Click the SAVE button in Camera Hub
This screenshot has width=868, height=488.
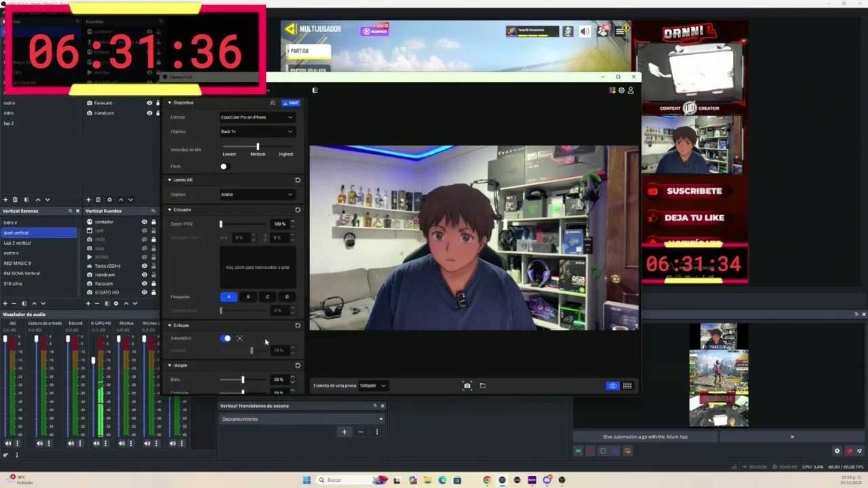291,103
